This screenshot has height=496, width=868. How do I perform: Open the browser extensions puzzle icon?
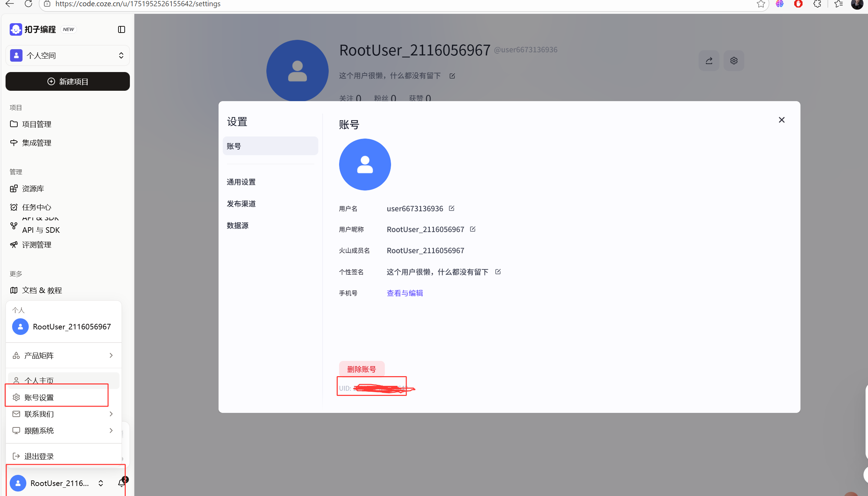(817, 4)
